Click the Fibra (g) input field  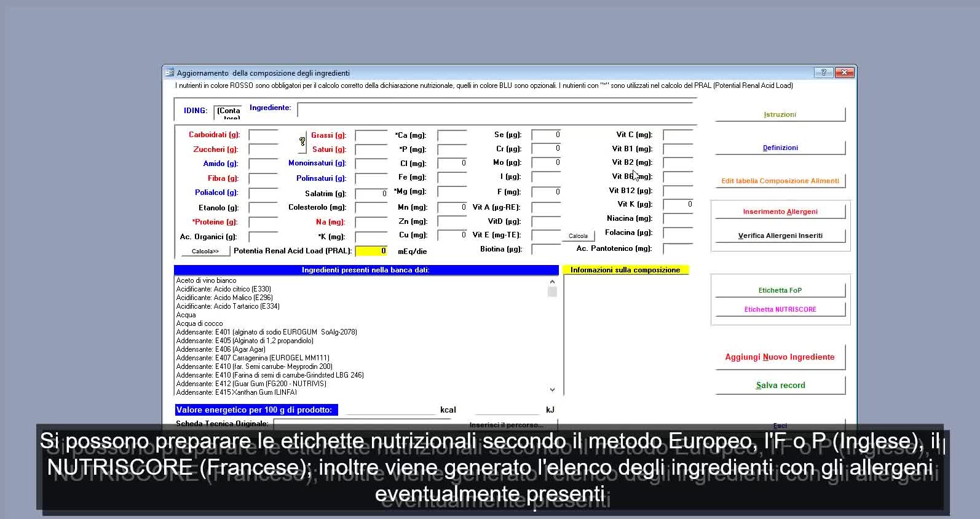click(x=263, y=179)
